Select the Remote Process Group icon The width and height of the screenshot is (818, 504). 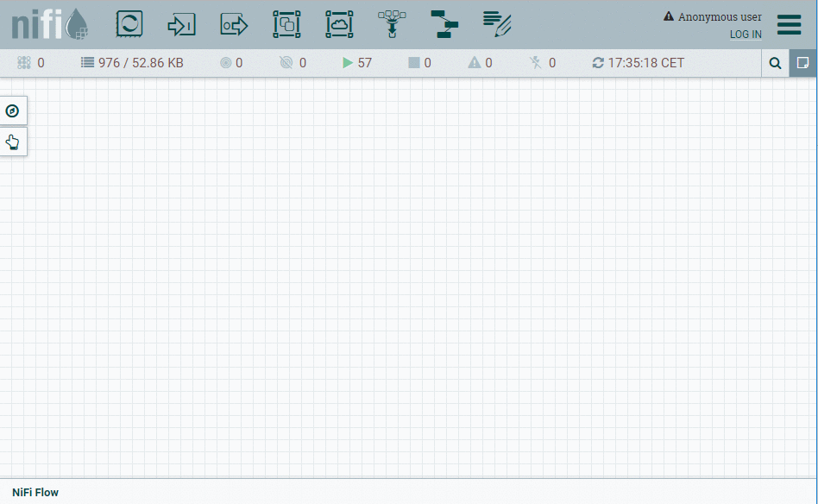(339, 25)
